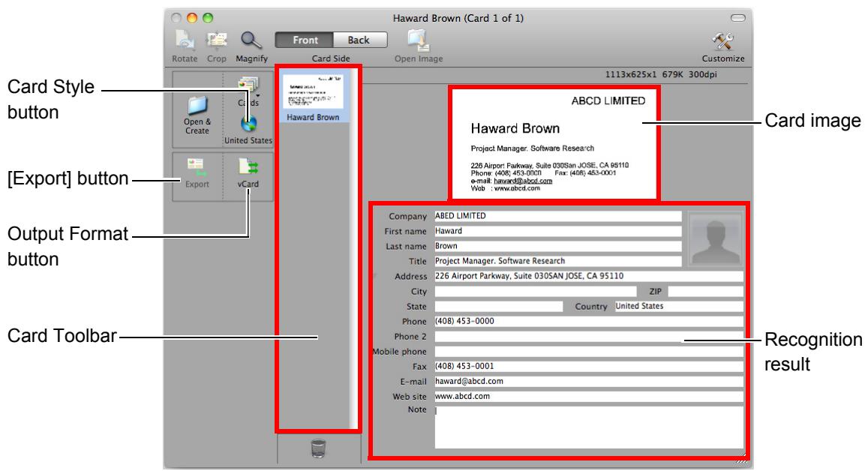
Task: Click inside the Note text area
Action: (x=588, y=427)
